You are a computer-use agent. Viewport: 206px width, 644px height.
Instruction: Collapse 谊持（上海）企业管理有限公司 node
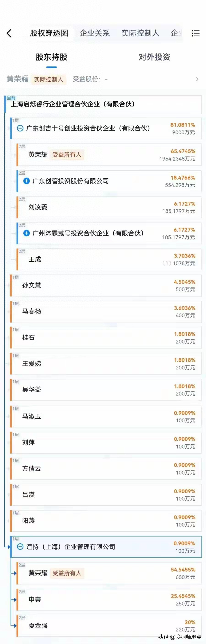pyautogui.click(x=20, y=547)
